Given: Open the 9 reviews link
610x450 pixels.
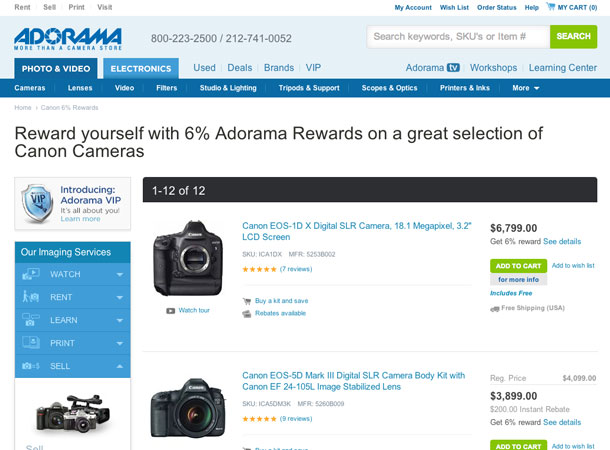Looking at the screenshot, I should point(296,418).
